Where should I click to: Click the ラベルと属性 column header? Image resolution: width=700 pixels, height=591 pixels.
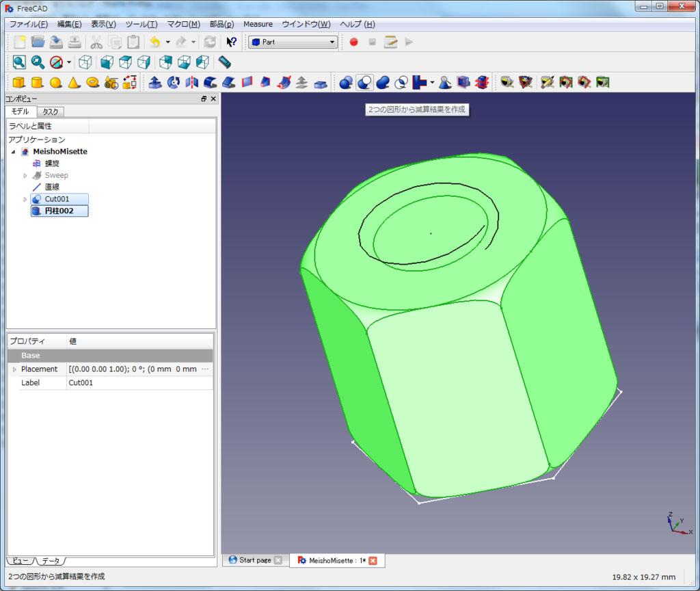coord(47,126)
